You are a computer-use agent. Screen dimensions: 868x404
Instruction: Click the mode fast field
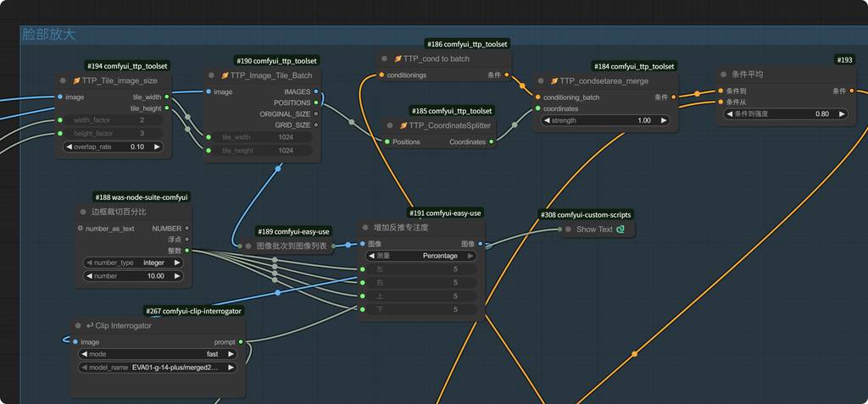pos(157,354)
